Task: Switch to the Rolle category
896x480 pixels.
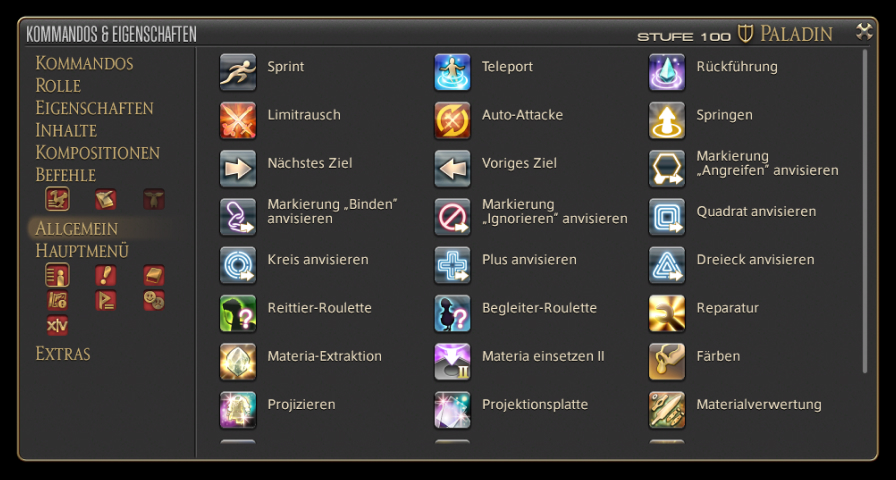Action: click(x=58, y=86)
